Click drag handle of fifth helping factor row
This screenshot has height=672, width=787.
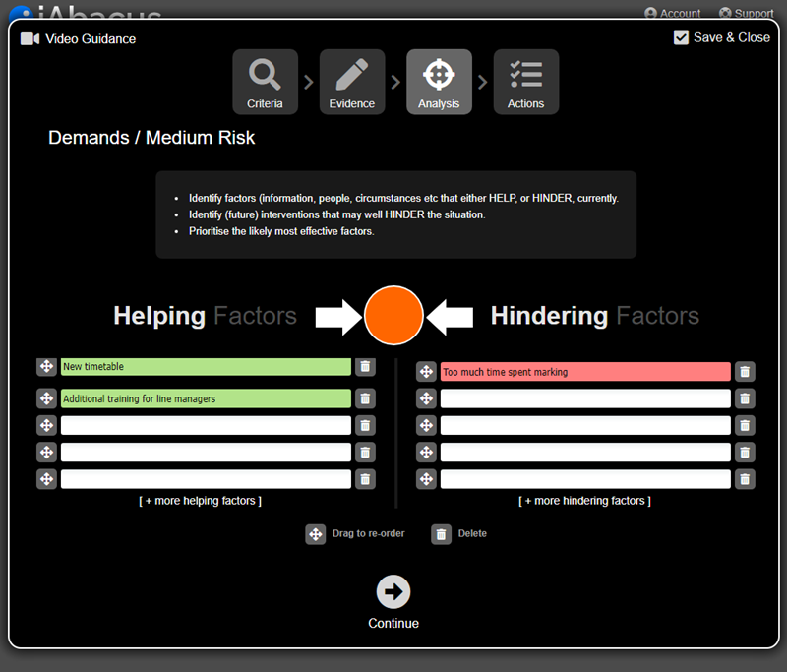click(46, 479)
